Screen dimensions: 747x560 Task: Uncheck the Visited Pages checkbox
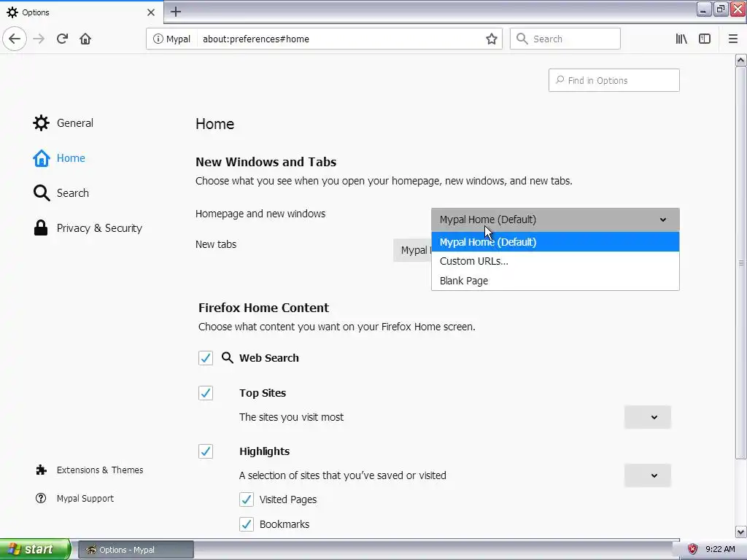coord(247,499)
